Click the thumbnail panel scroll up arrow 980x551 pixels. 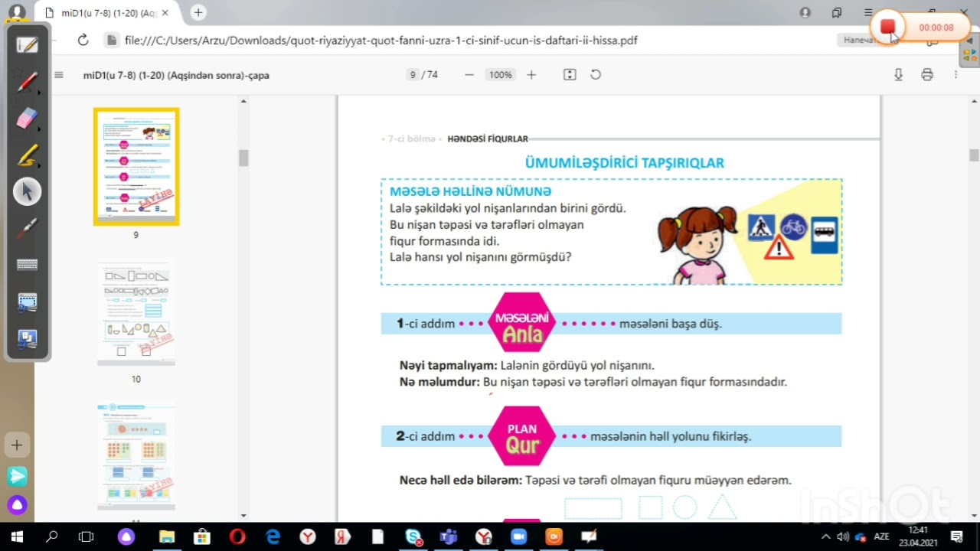[243, 101]
